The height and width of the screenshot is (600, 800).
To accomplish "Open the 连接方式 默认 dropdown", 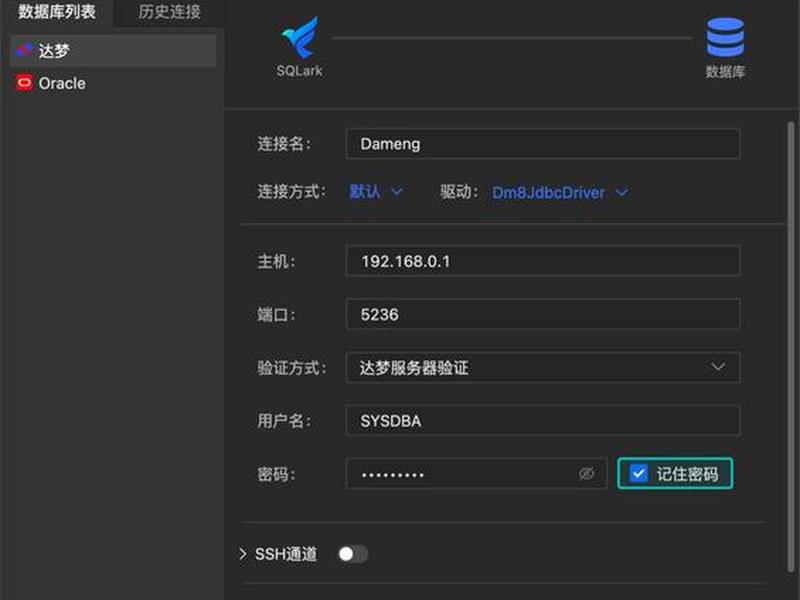I will coord(376,192).
